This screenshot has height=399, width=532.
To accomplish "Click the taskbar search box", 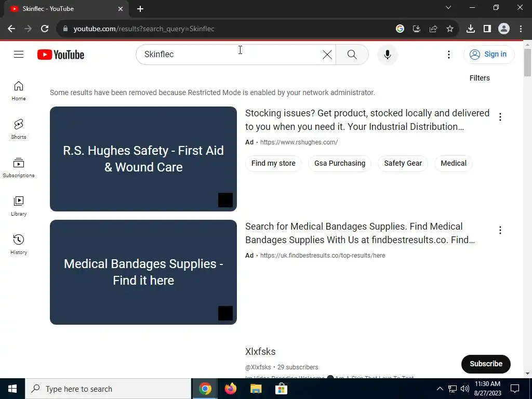I will [108, 389].
